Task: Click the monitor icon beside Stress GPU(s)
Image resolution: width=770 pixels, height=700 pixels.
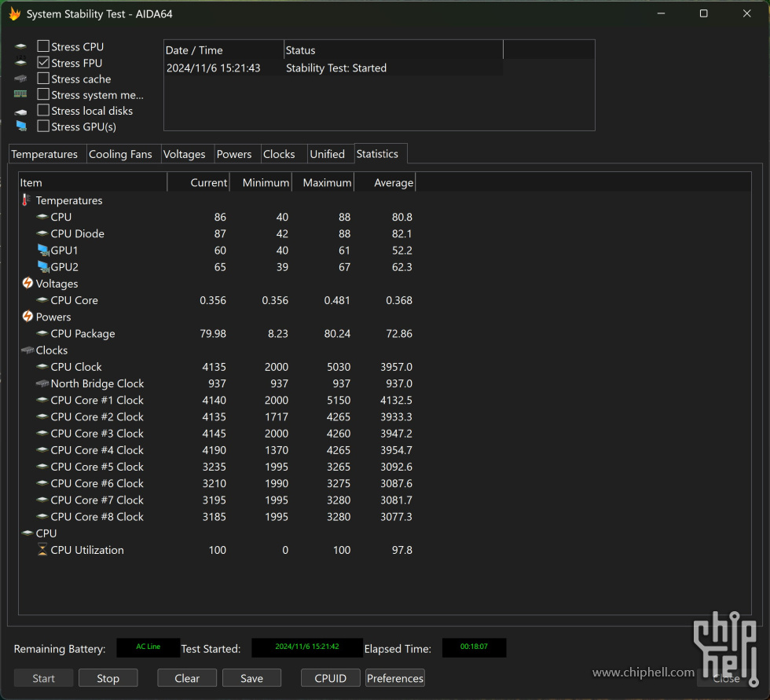Action: pyautogui.click(x=21, y=126)
